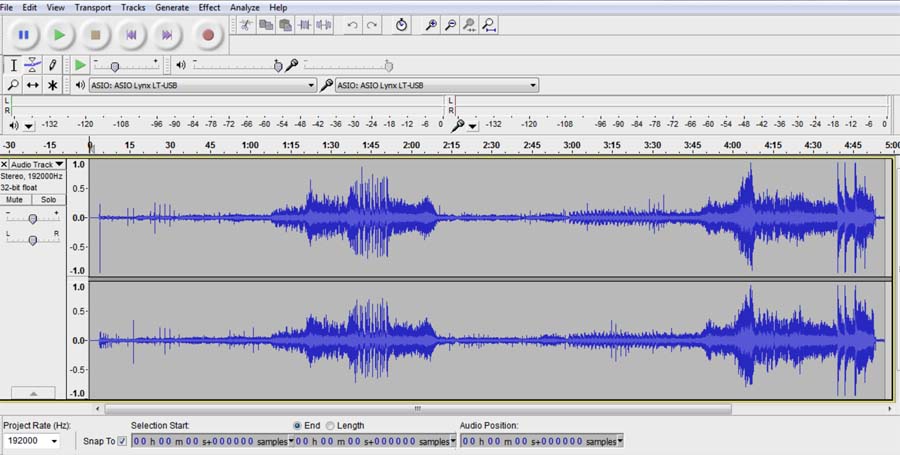This screenshot has height=455, width=900.
Task: Open the Project Rate dropdown
Action: click(x=53, y=441)
